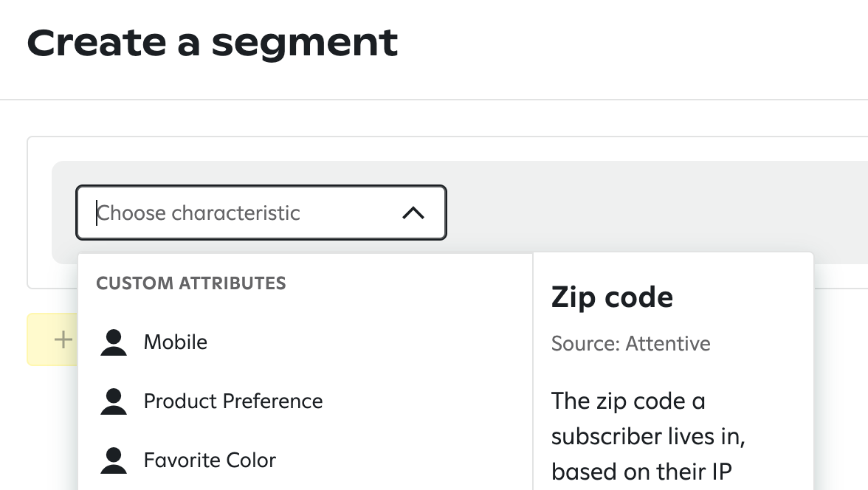Screen dimensions: 868x490
Task: Click the empty space right of Favorite Color
Action: (406, 460)
